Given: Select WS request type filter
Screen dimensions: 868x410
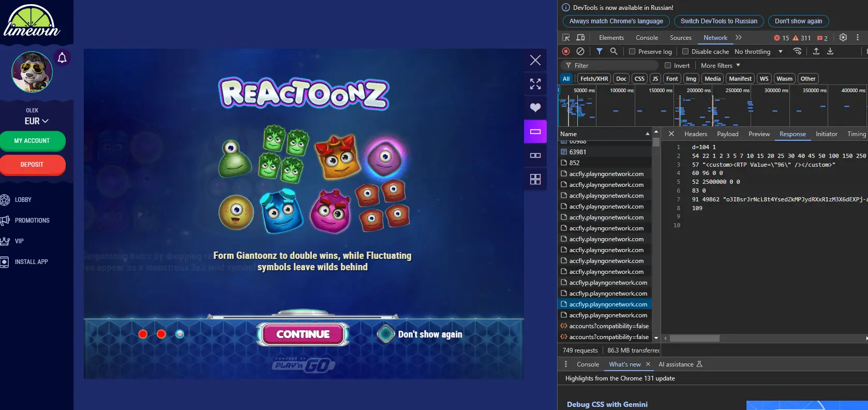Looking at the screenshot, I should point(764,79).
